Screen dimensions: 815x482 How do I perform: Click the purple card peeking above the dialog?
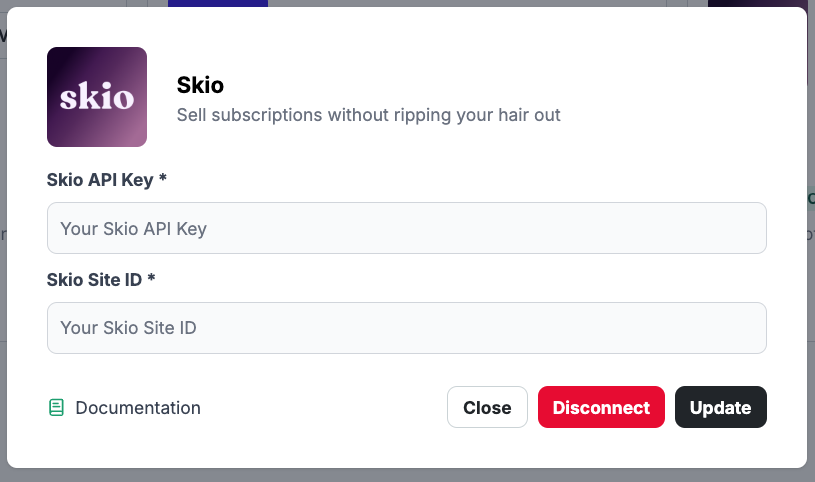(218, 3)
